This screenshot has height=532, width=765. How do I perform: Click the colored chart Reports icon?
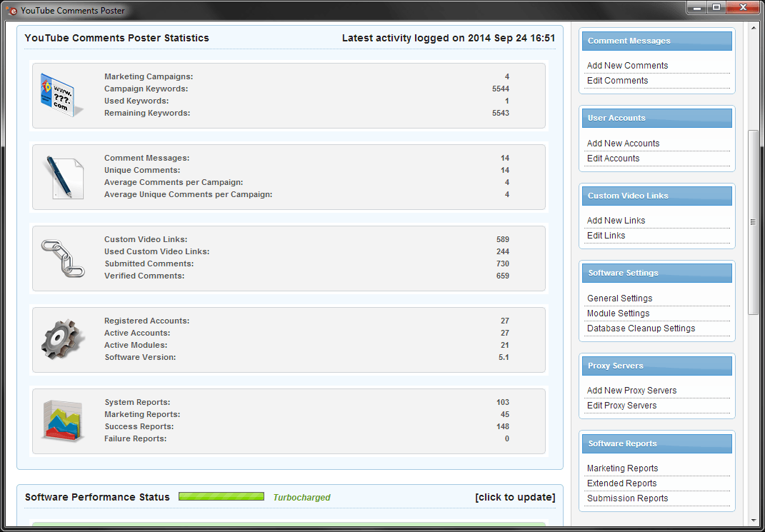coord(63,421)
